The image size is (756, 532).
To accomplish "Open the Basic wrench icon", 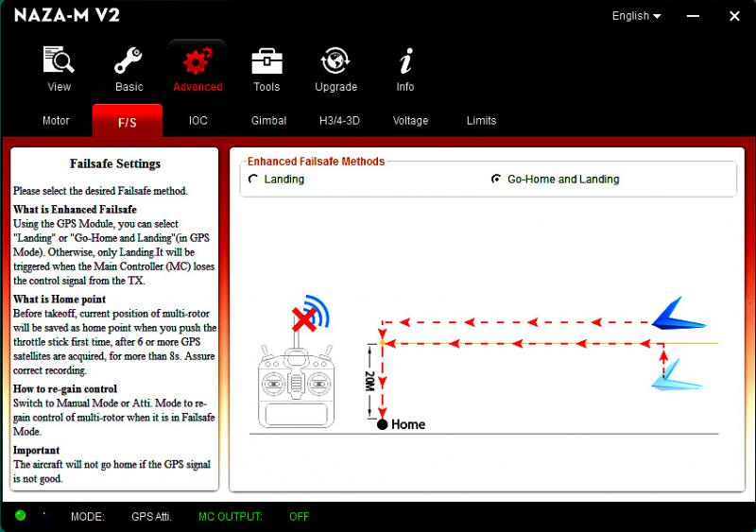I will [129, 61].
